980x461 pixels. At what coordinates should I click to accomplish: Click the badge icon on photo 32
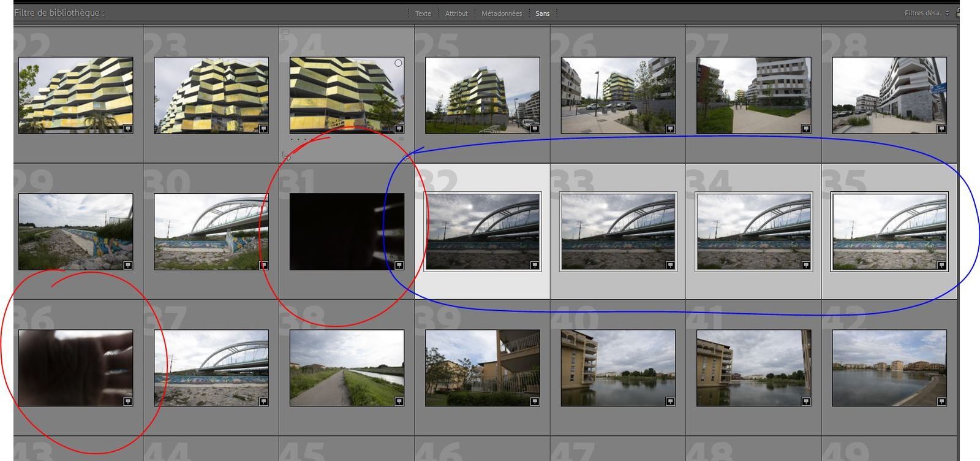pyautogui.click(x=535, y=265)
